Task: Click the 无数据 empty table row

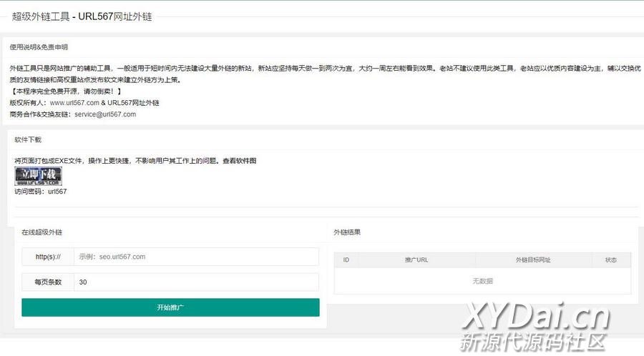Action: coord(482,281)
